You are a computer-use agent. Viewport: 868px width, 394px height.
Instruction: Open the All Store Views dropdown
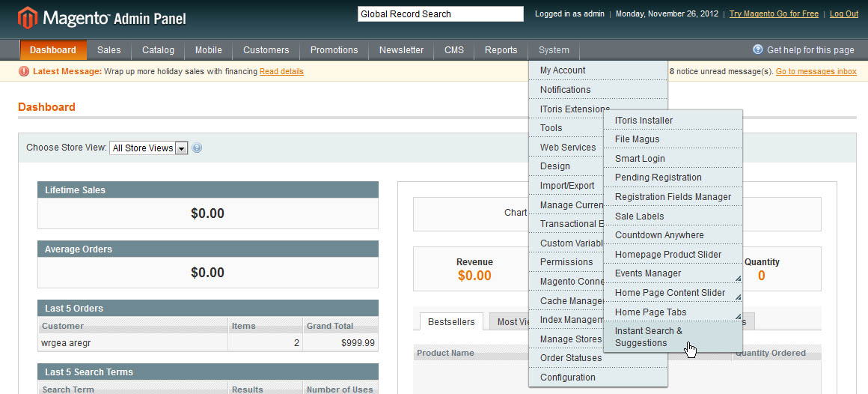[148, 148]
